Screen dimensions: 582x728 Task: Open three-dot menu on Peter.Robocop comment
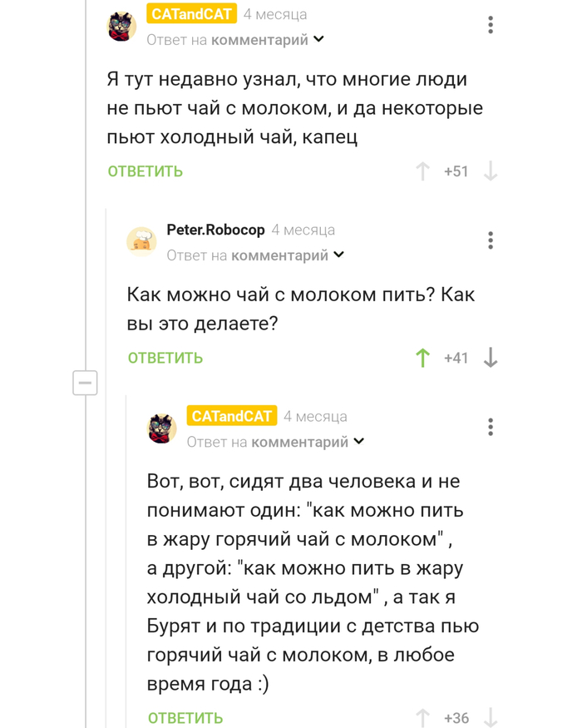coord(491,240)
